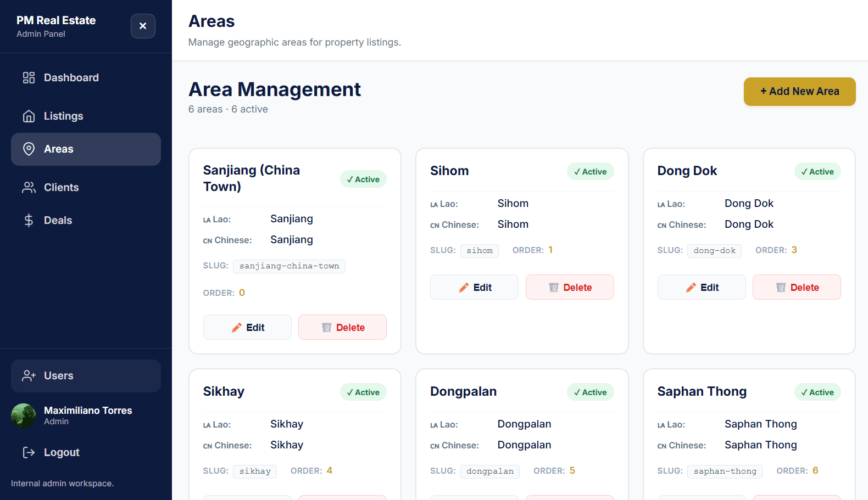Click the 'Dong Dok' card title
This screenshot has width=868, height=500.
687,171
